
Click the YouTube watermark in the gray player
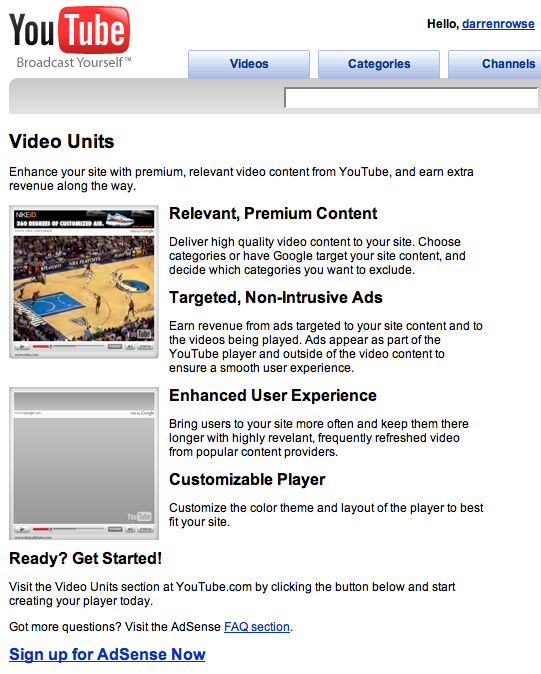click(139, 516)
